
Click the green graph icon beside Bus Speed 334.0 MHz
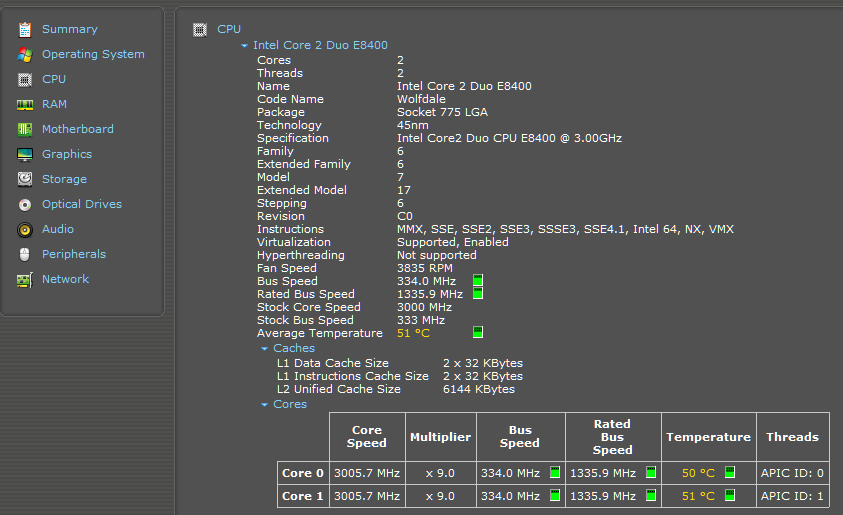tap(478, 280)
